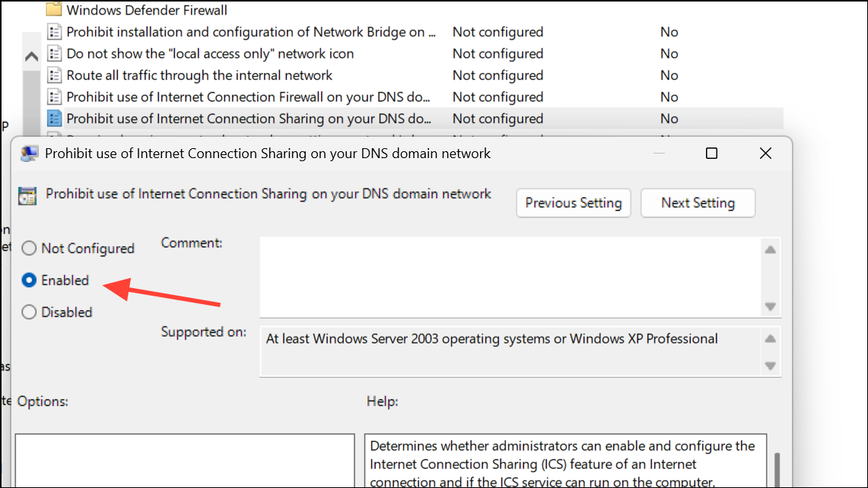Go to Previous Setting

[x=574, y=203]
